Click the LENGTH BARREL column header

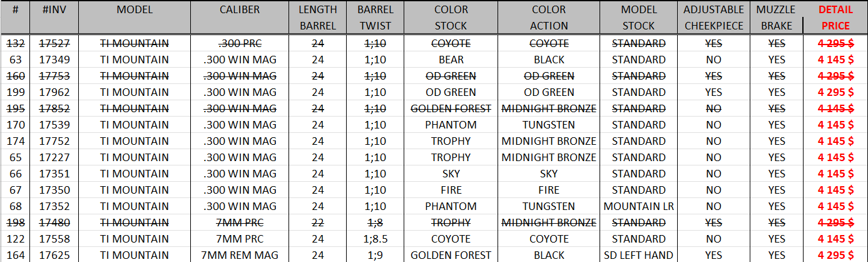point(318,18)
